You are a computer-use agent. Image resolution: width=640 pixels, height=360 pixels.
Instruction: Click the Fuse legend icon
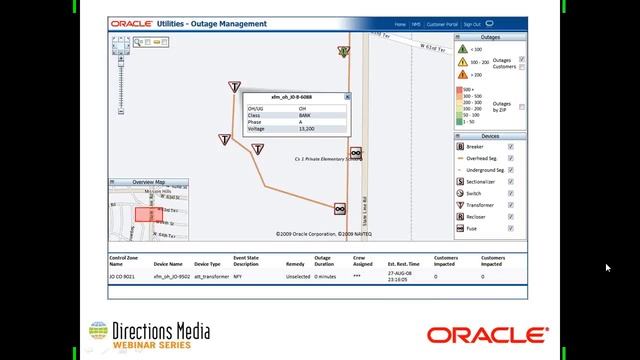click(460, 229)
